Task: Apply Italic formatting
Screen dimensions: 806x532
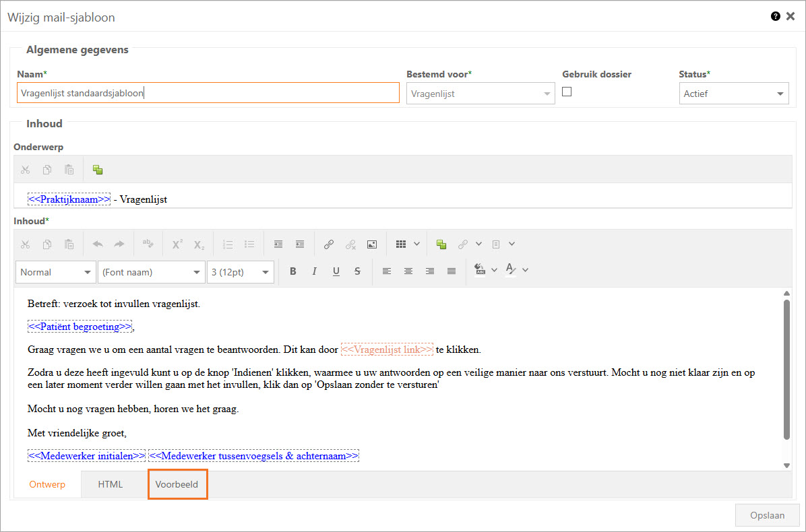Action: [314, 271]
